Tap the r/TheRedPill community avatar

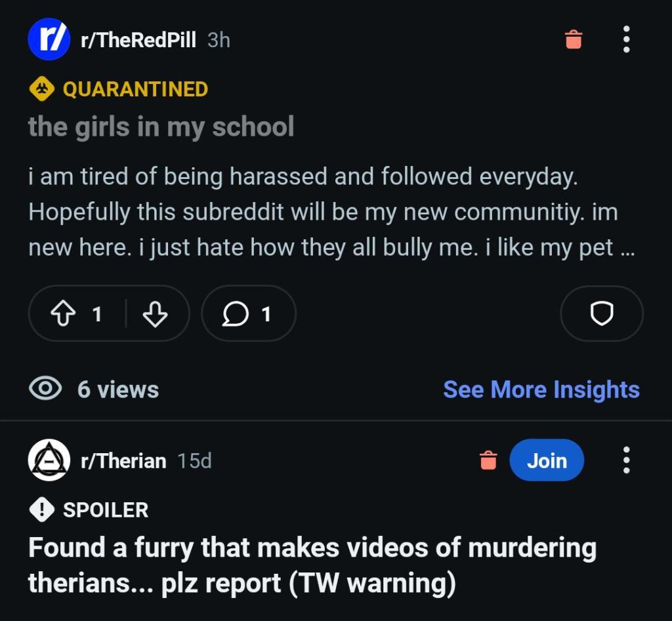[x=49, y=39]
